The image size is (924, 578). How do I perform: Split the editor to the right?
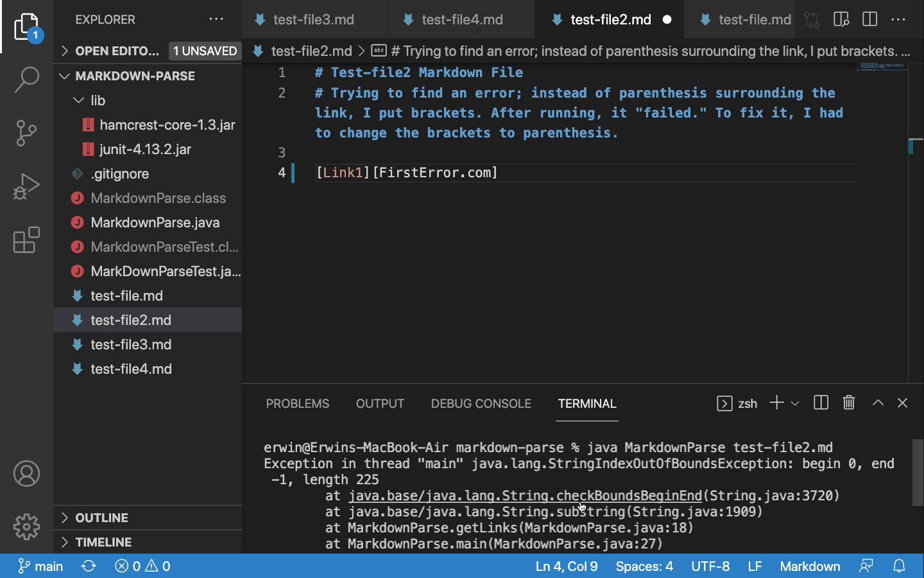coord(870,19)
